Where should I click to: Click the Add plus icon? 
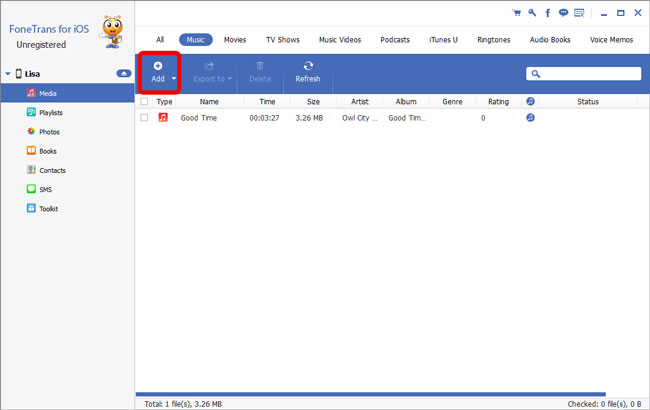pos(158,66)
